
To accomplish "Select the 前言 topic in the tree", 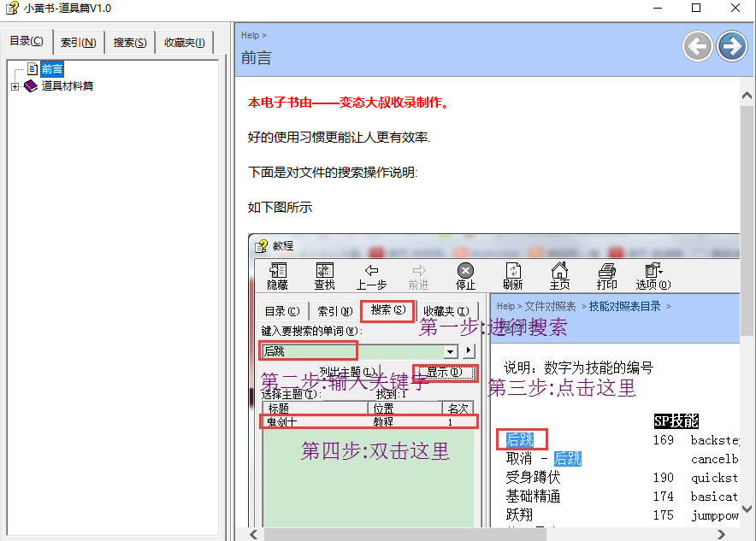I will [x=51, y=69].
